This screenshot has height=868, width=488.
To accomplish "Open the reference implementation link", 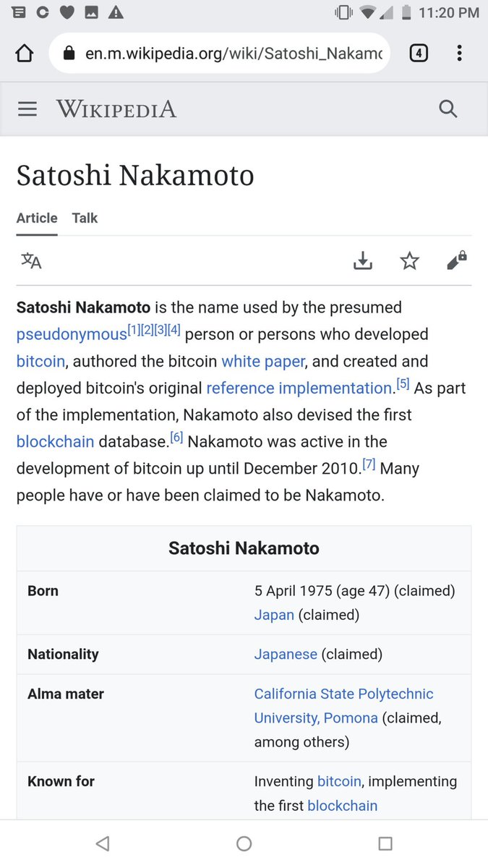I will [299, 388].
